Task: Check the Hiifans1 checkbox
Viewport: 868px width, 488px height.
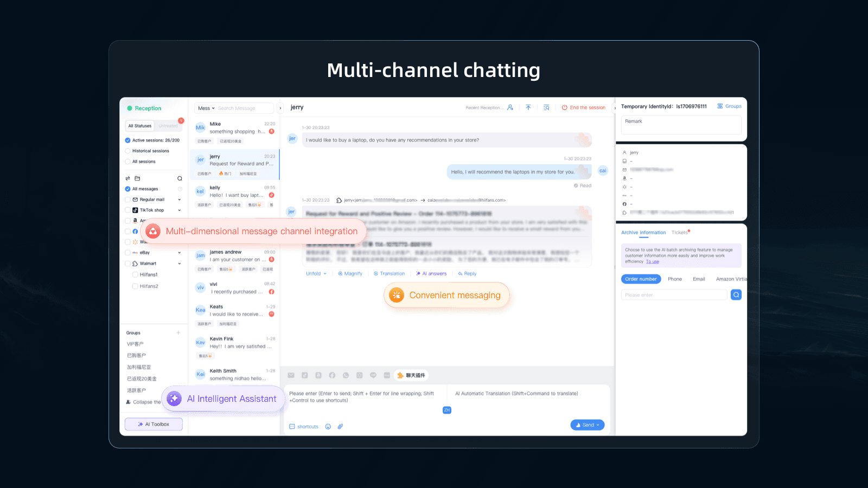Action: (x=135, y=274)
